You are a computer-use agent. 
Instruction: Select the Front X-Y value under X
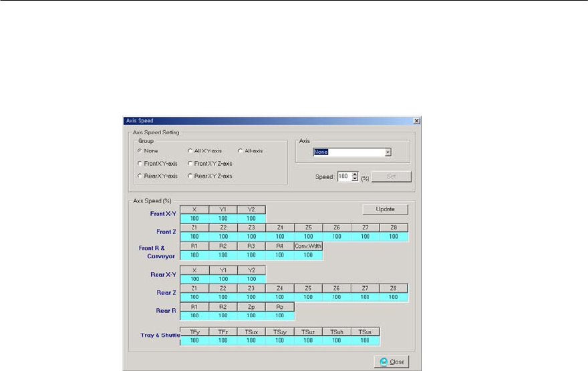point(194,219)
